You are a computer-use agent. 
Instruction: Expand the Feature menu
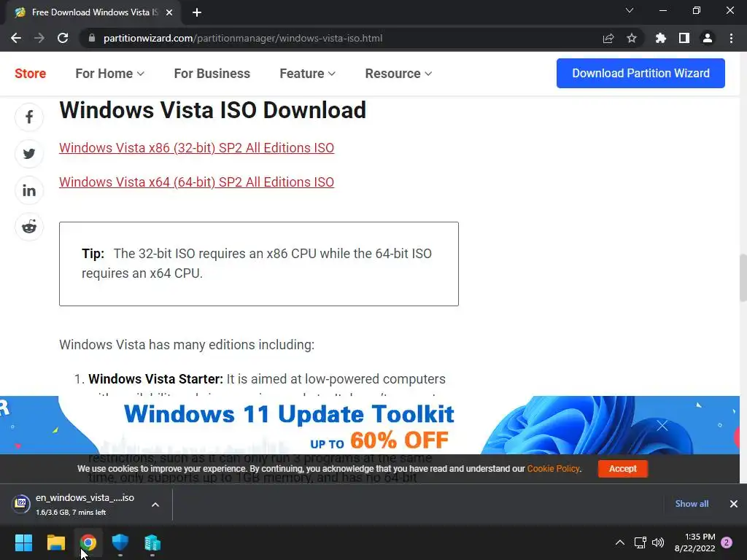tap(308, 74)
